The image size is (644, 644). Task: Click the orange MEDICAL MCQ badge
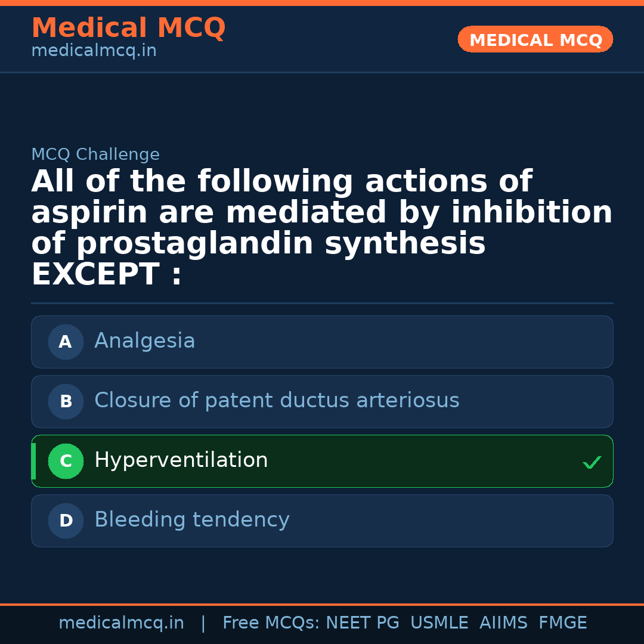[535, 40]
